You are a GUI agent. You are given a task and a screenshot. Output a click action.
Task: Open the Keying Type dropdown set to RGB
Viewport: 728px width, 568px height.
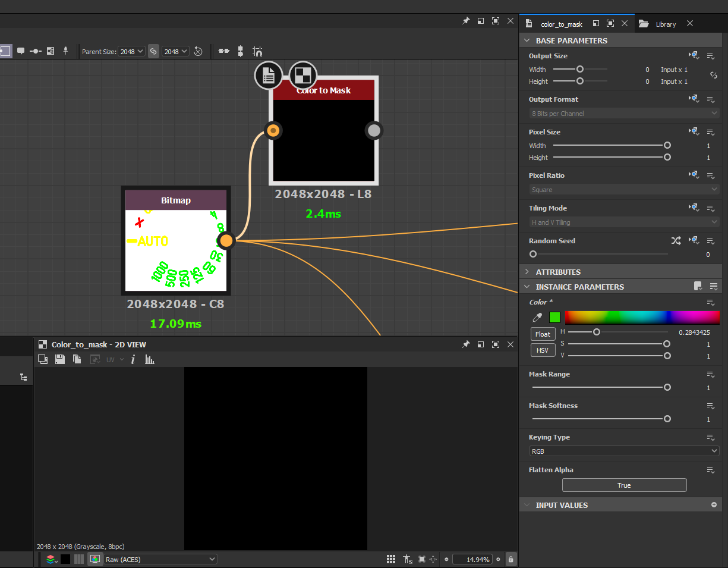[x=623, y=451]
